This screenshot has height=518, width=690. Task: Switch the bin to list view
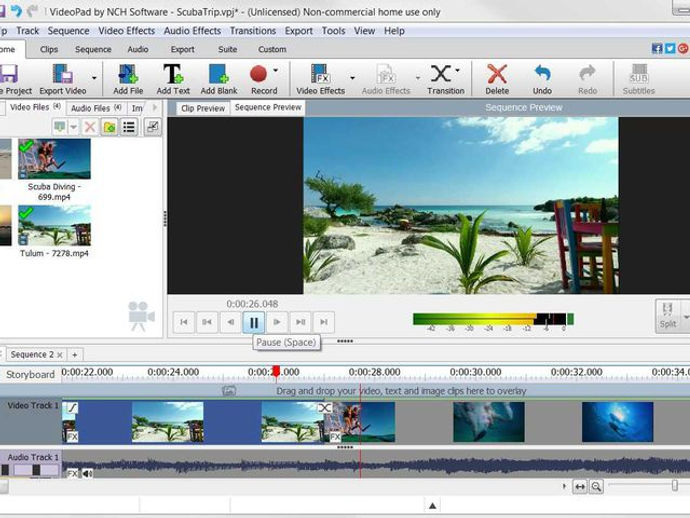tap(129, 127)
